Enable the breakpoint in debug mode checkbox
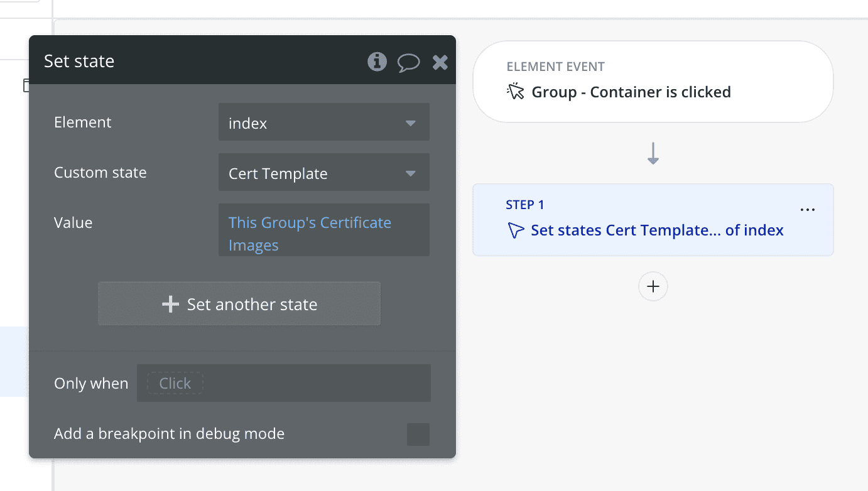The image size is (868, 491). [x=418, y=434]
